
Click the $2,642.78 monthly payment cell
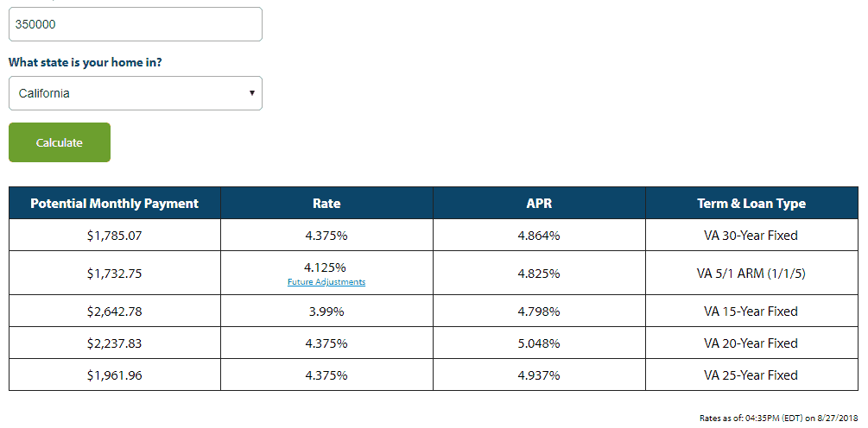click(115, 312)
